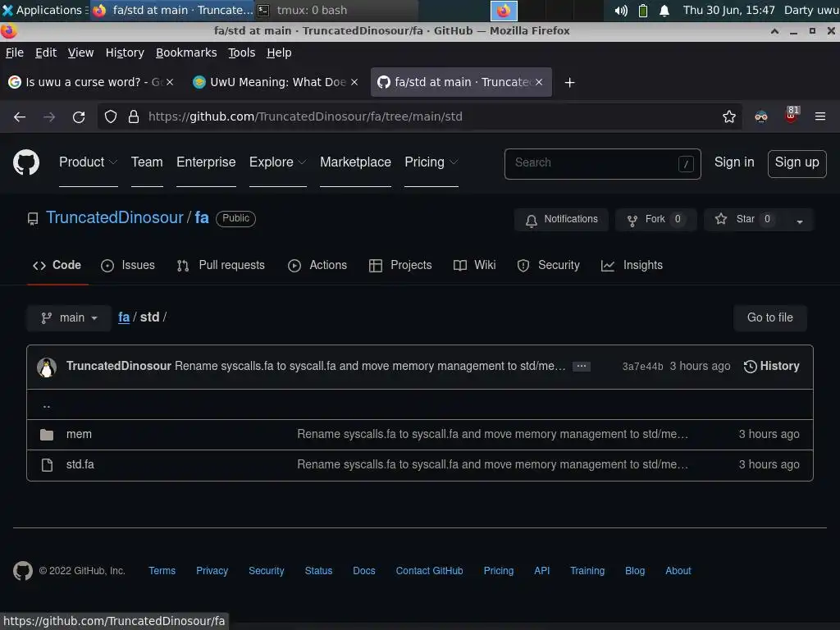The height and width of the screenshot is (630, 840).
Task: View commit History for std folder
Action: 771,367
